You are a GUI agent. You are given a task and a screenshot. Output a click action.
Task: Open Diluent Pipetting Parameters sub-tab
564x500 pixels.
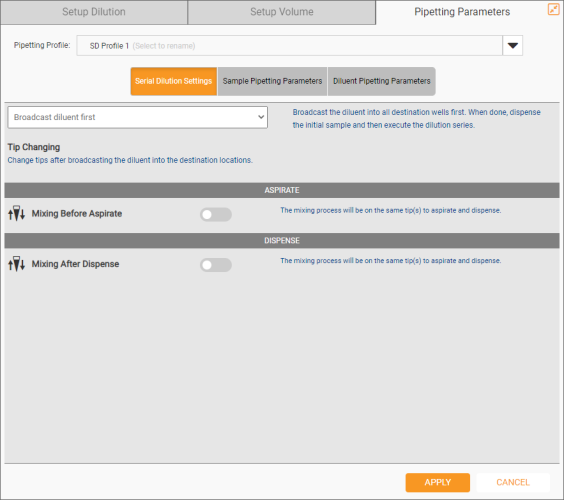tap(382, 81)
